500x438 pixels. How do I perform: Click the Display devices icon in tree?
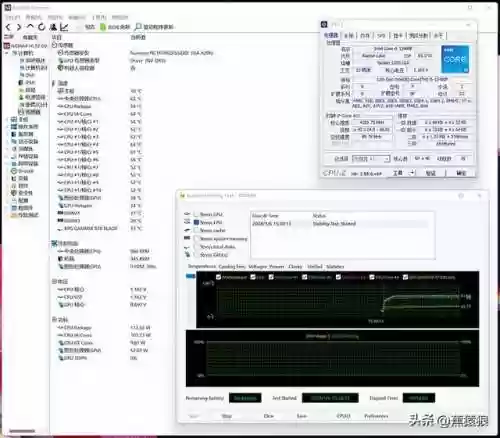(14, 141)
